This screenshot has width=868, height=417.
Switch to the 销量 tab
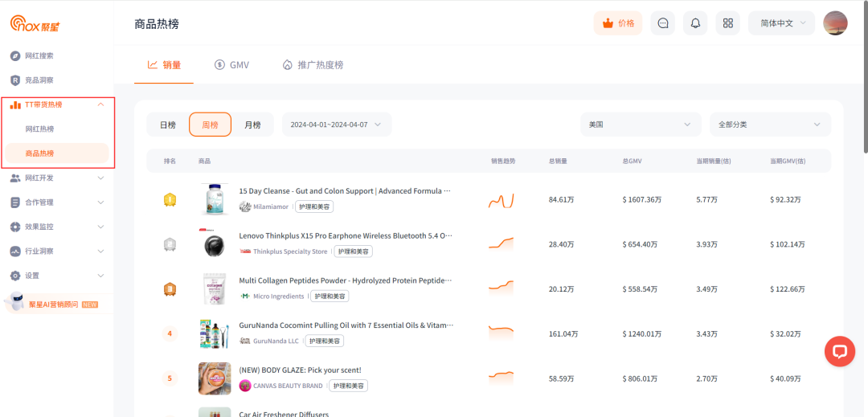(x=164, y=65)
